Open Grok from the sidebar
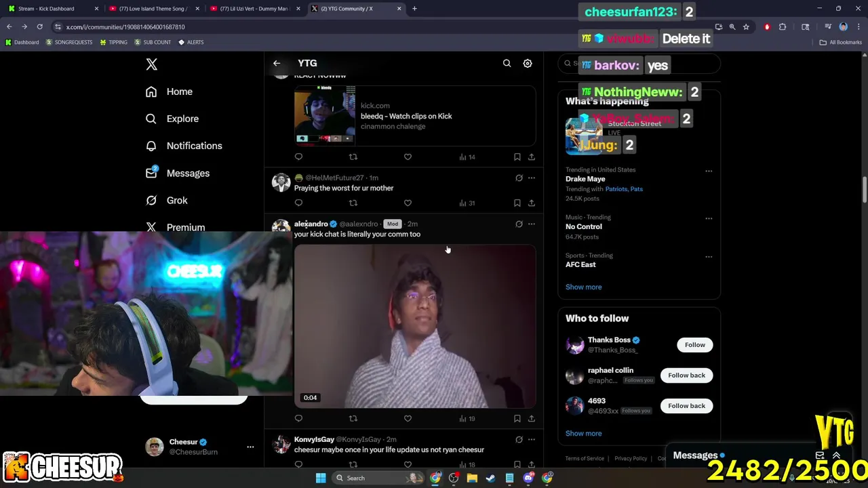This screenshot has height=488, width=868. click(x=167, y=201)
